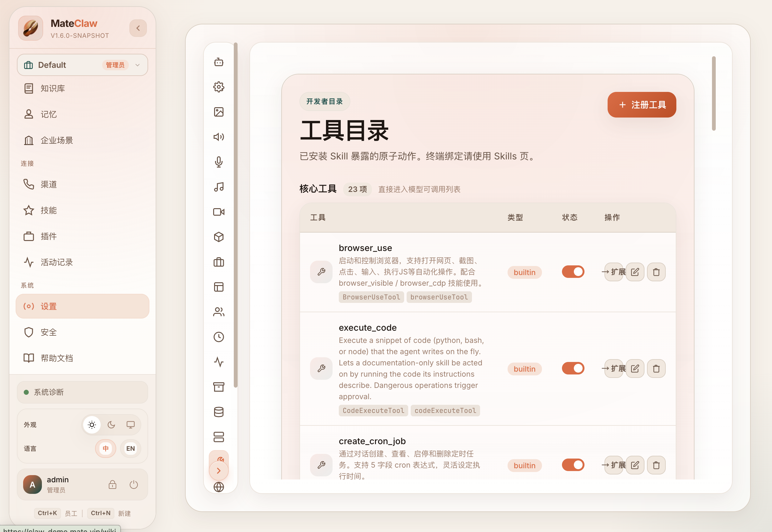Open the layout panel icon in rail
The height and width of the screenshot is (532, 772).
click(219, 287)
